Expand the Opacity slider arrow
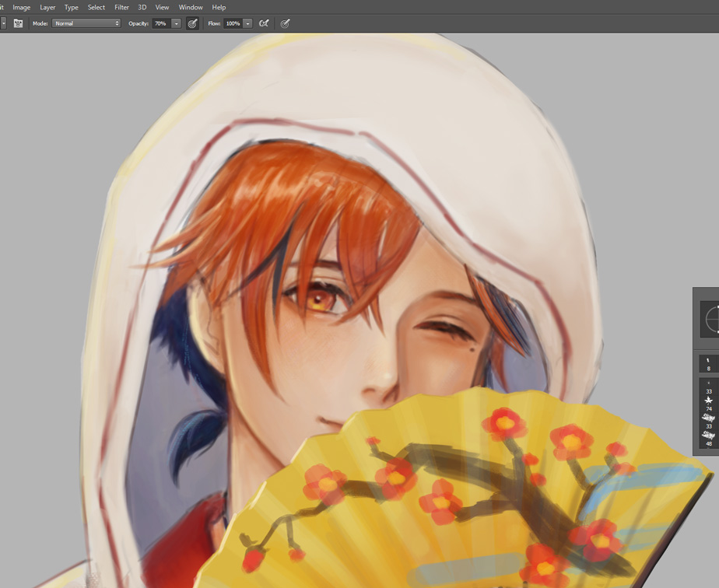 (176, 23)
